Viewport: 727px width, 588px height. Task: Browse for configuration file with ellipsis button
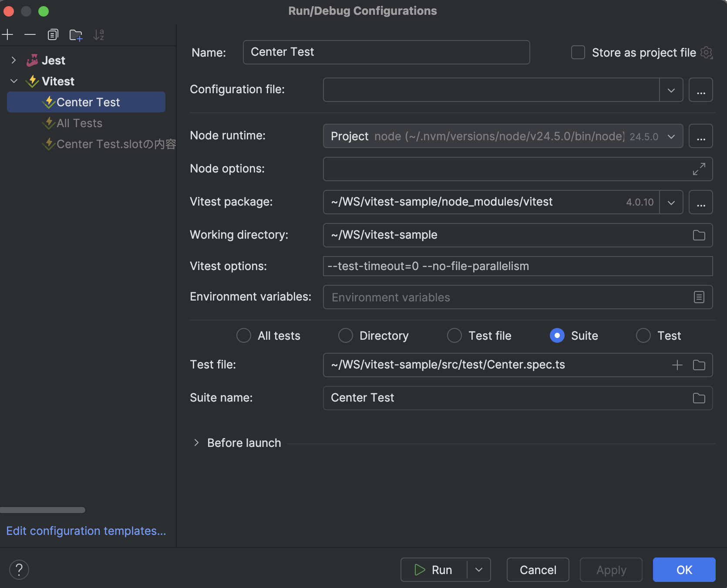click(701, 90)
